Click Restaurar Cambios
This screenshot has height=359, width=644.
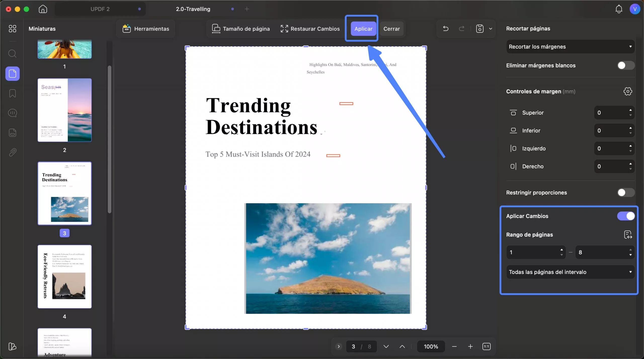[x=310, y=29]
